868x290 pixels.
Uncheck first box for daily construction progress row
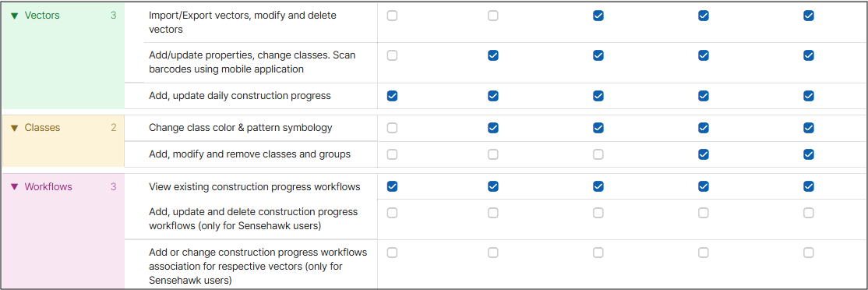tap(392, 96)
